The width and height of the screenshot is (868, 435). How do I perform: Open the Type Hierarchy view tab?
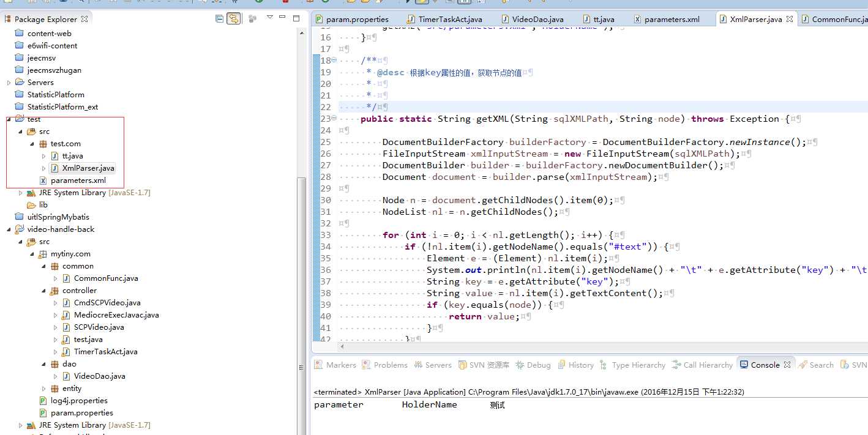[x=632, y=365]
